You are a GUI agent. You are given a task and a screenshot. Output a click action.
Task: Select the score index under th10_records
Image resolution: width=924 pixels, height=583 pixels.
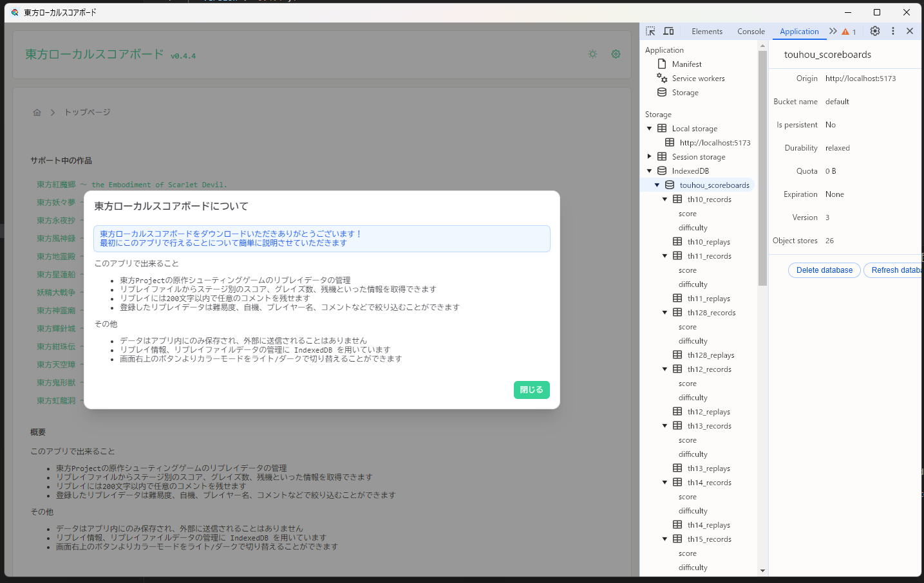(688, 214)
